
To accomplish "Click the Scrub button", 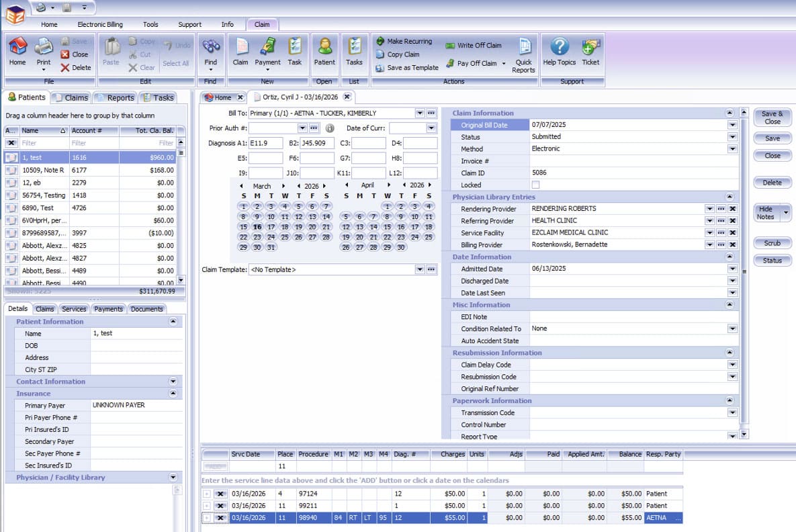I will [x=772, y=243].
